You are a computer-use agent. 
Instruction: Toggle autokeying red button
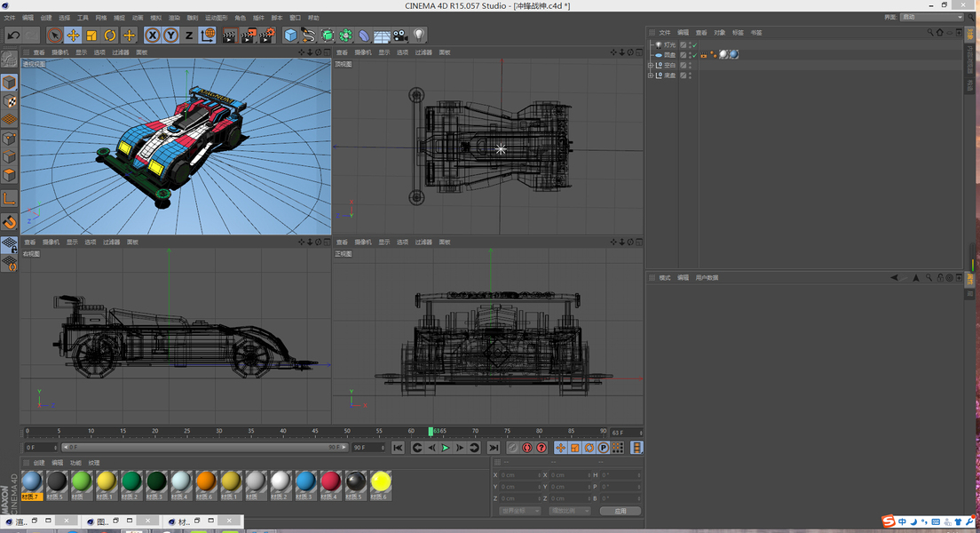(x=527, y=448)
